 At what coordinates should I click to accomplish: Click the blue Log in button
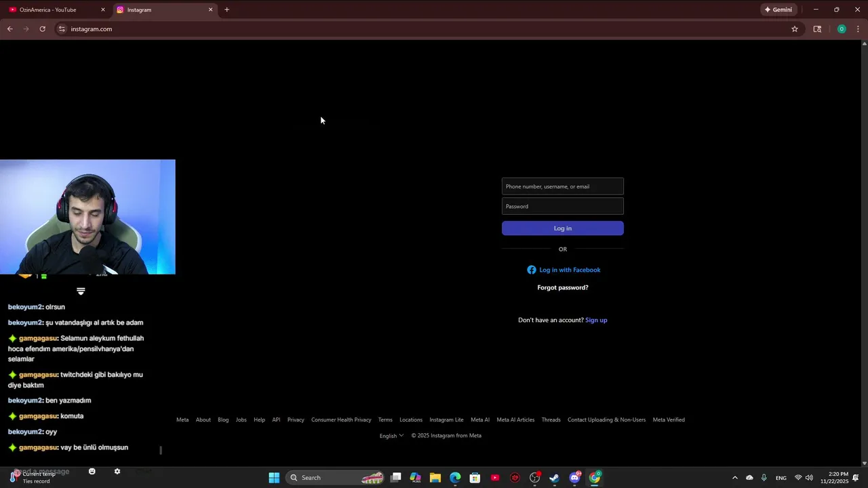pos(563,228)
